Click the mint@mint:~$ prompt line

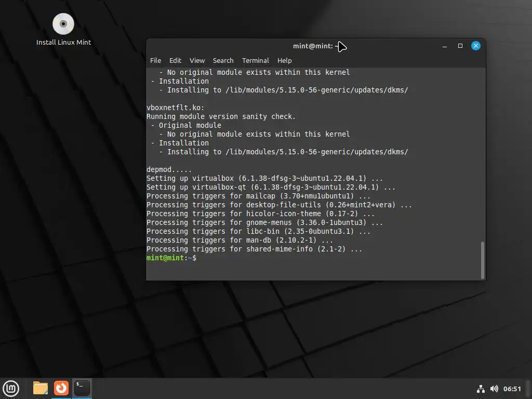pyautogui.click(x=171, y=258)
